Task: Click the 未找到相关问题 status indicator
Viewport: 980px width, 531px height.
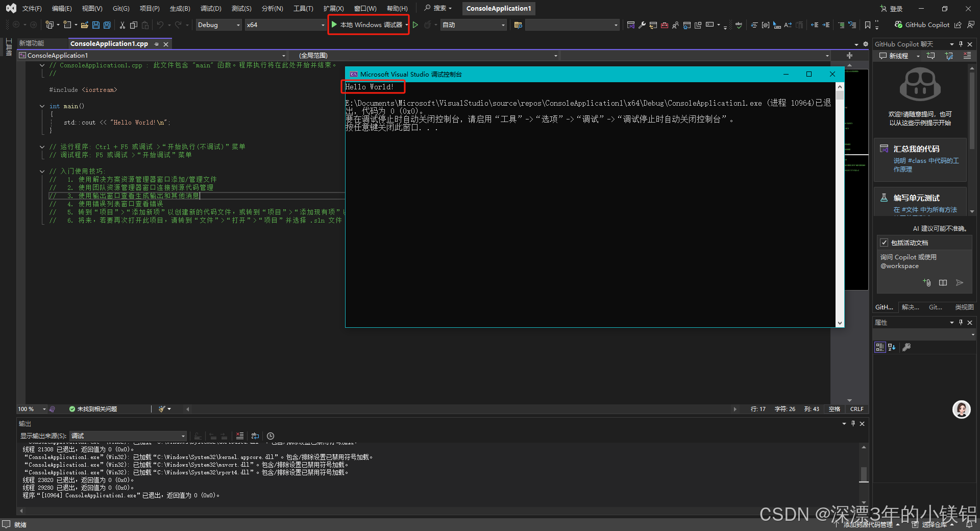Action: [x=93, y=409]
